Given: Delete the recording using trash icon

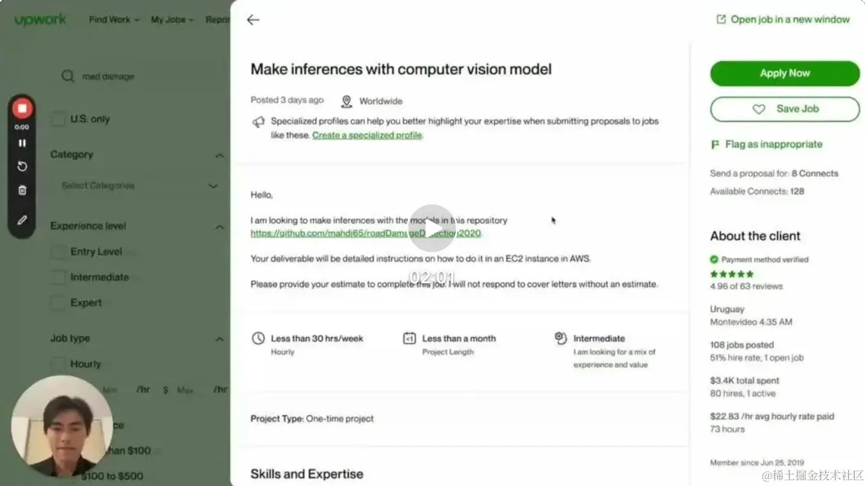Looking at the screenshot, I should pyautogui.click(x=22, y=190).
